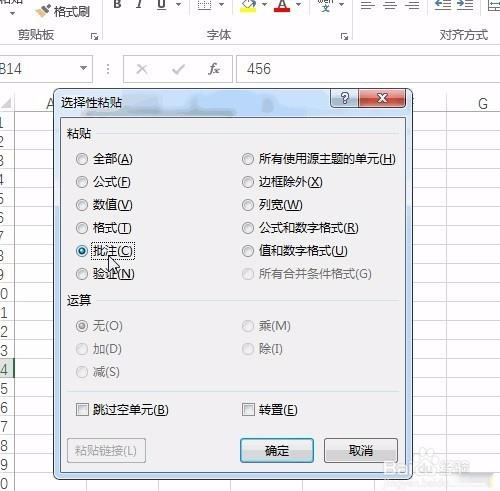Open Insert Function fx icon

(214, 69)
